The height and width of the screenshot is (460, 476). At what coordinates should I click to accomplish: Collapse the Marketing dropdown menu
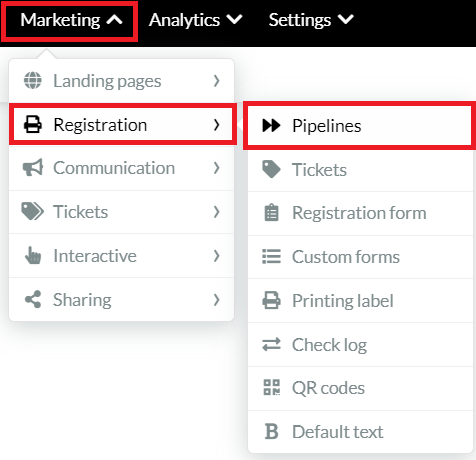pos(70,21)
